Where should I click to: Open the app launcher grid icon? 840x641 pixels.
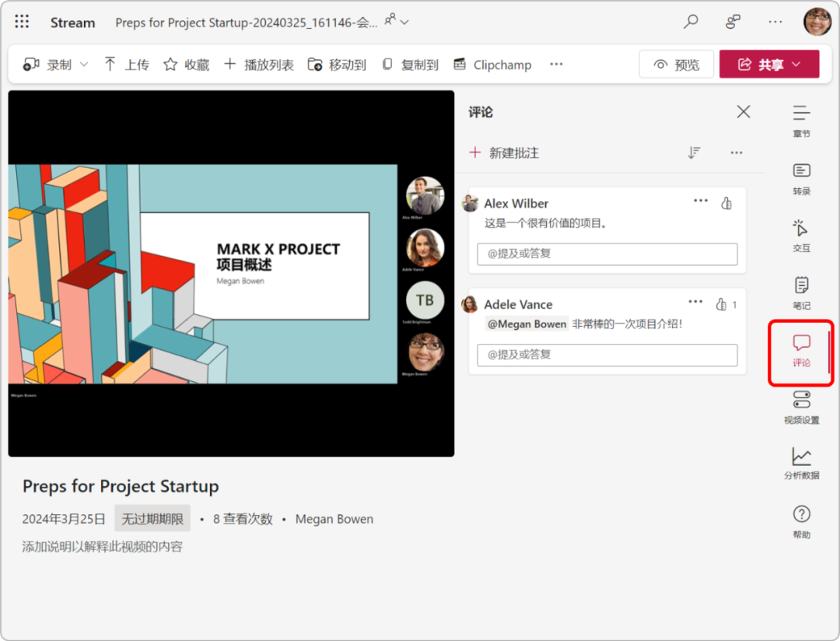click(22, 22)
